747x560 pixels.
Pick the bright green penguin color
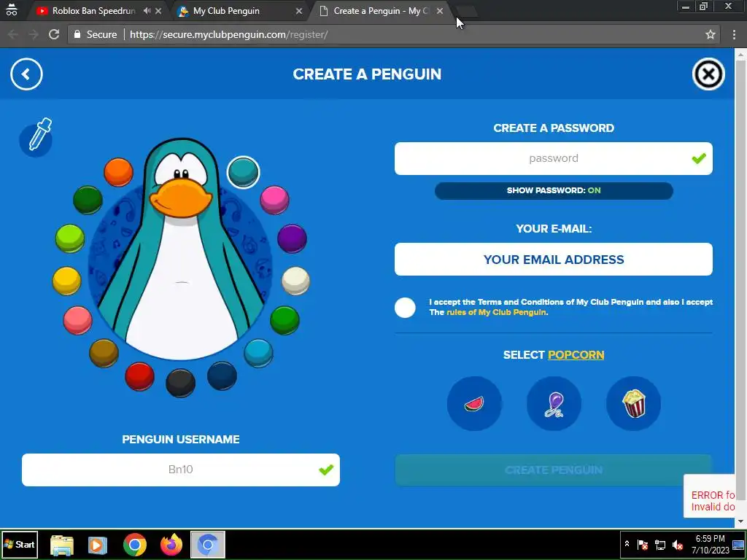click(x=285, y=320)
